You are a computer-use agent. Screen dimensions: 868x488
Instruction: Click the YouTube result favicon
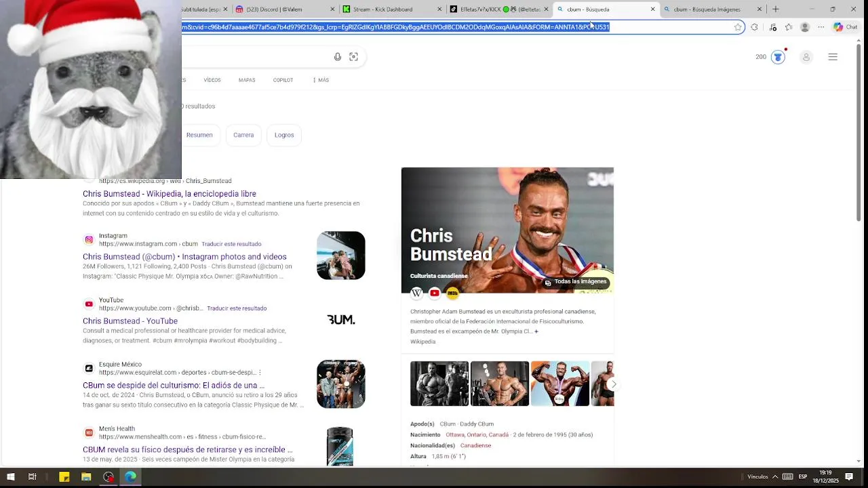[89, 304]
